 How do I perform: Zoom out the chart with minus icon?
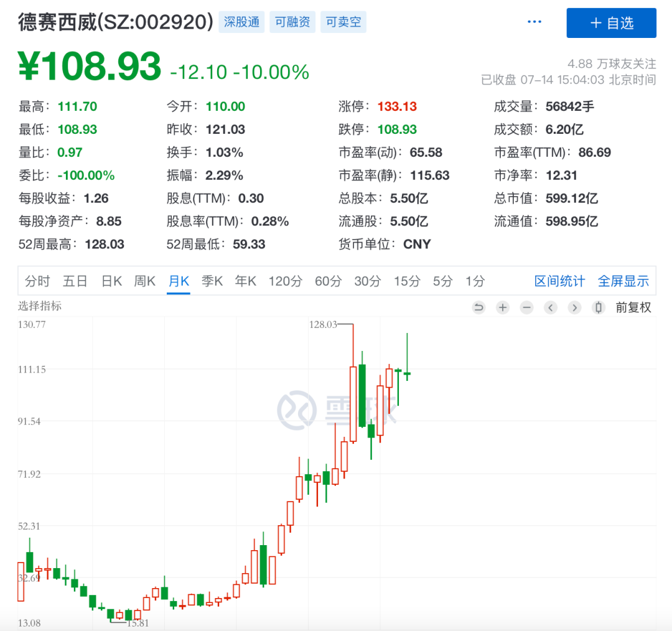pyautogui.click(x=526, y=307)
